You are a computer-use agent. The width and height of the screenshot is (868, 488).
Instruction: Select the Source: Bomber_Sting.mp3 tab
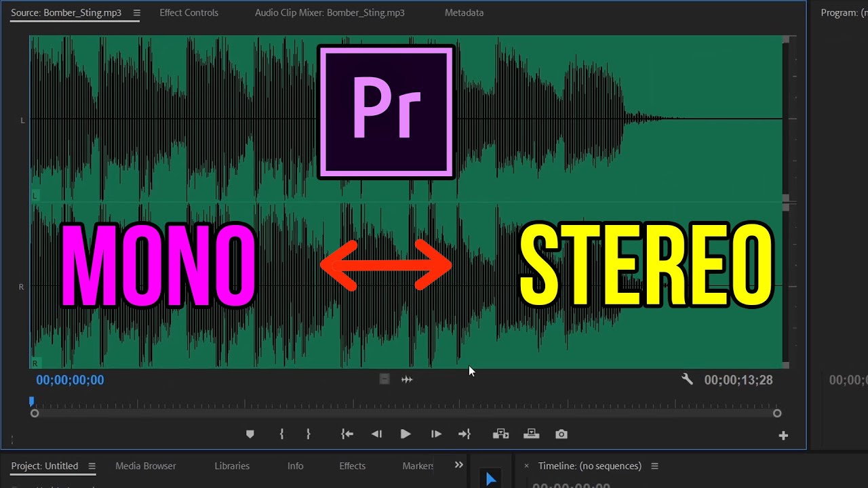[66, 13]
